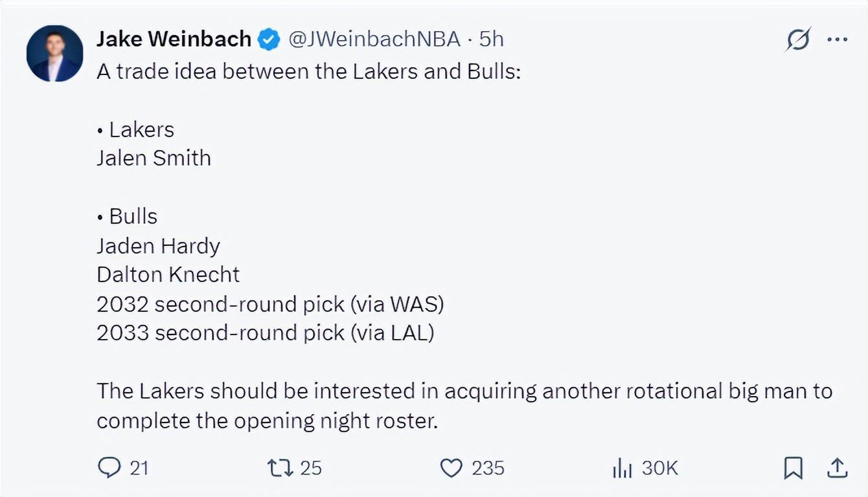Viewport: 868px width, 497px height.
Task: Open Jake Weinbach's profile avatar
Action: (55, 54)
